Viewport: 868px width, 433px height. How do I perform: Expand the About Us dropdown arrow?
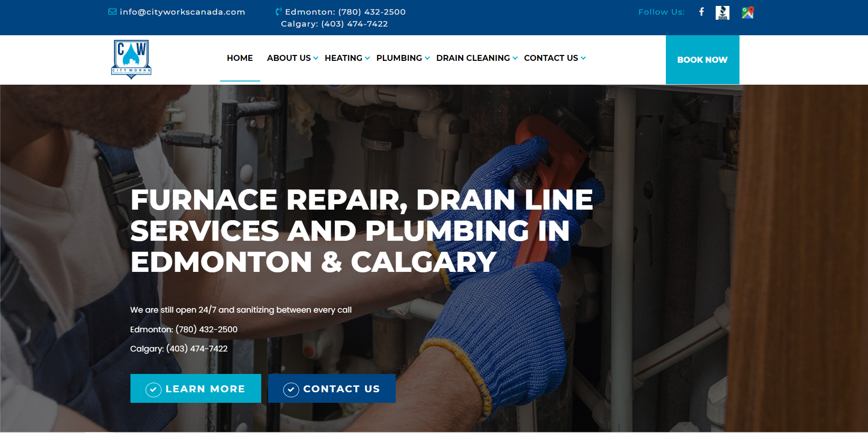316,58
